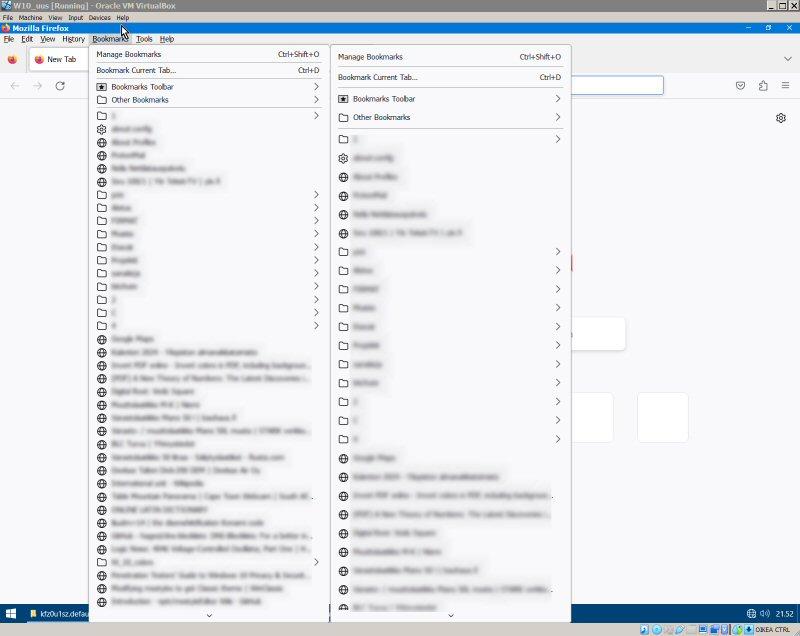Click the VirtualBox USB status icon
Screen dimensions: 800x636
(680, 630)
